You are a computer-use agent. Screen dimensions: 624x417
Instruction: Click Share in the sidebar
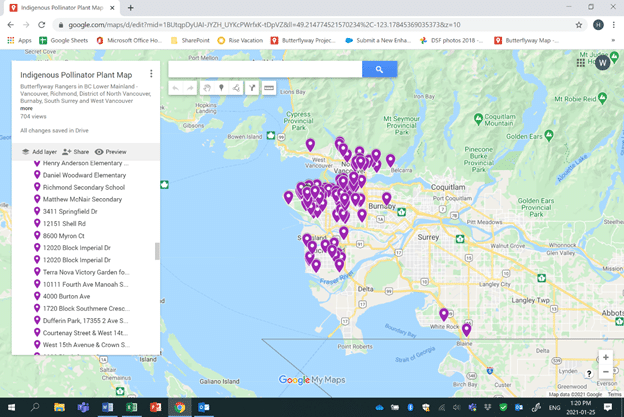[x=76, y=152]
